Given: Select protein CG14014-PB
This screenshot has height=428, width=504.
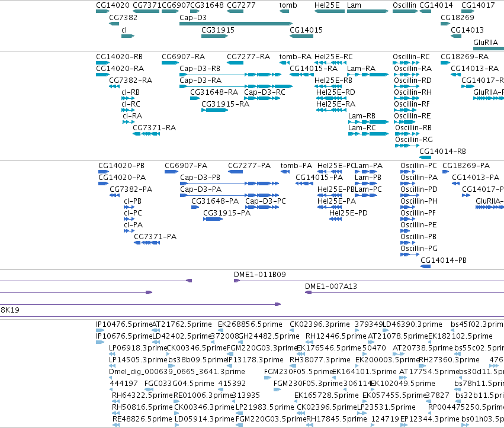Looking at the screenshot, I should point(426,266).
